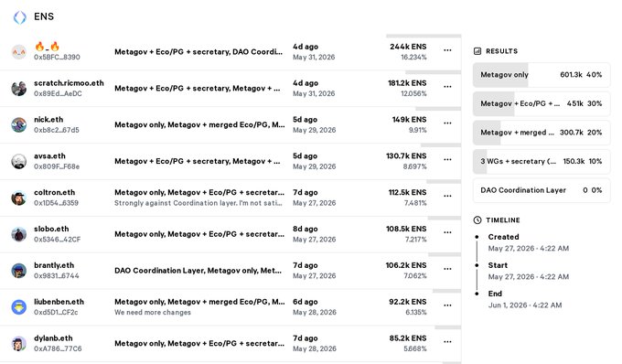Open dylanb.eth avatar

coord(18,343)
